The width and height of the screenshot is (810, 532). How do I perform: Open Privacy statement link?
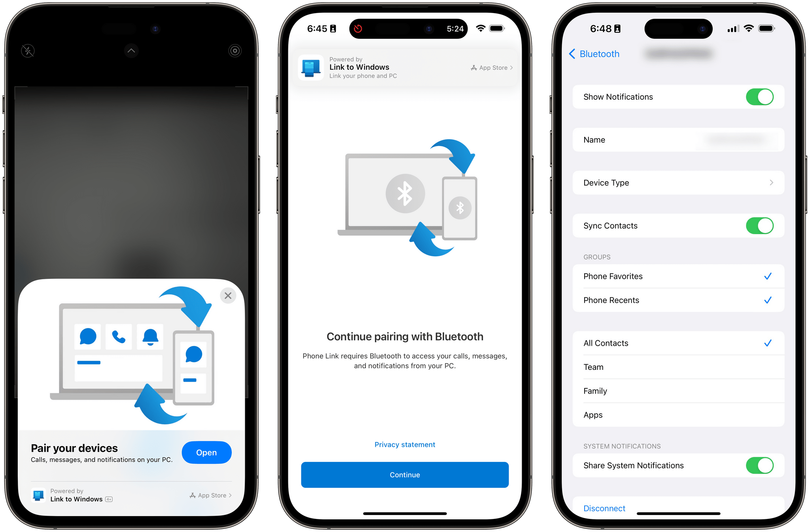coord(405,444)
